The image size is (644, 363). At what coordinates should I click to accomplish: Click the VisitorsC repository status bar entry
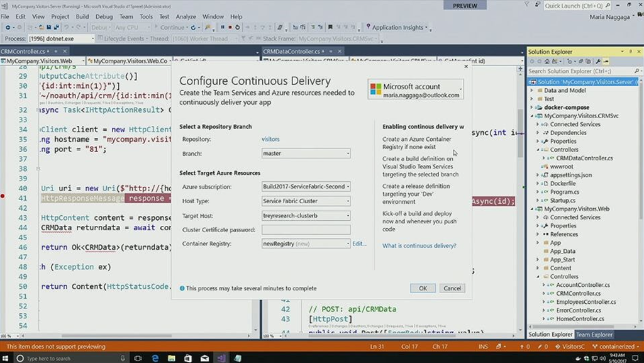point(570,347)
